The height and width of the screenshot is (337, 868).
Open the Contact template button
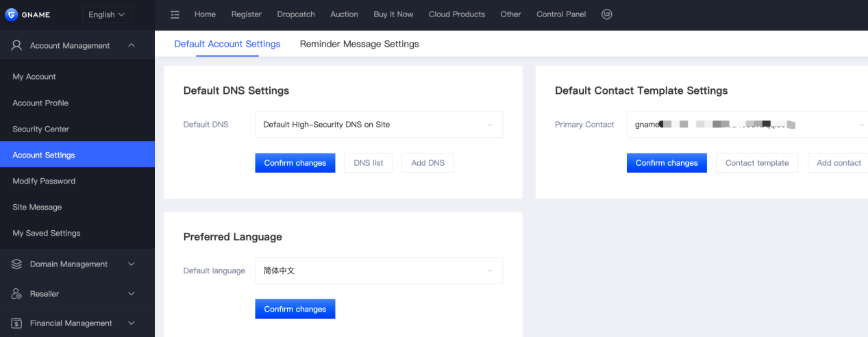(756, 163)
